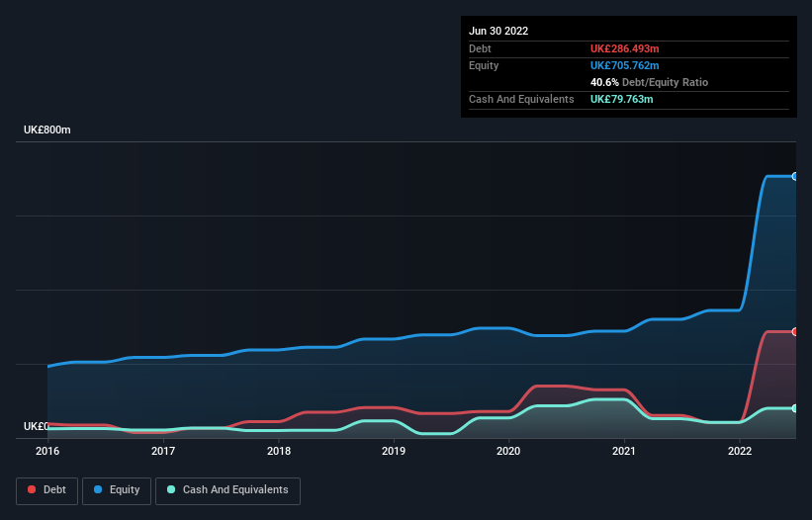This screenshot has width=812, height=520.
Task: Click the UK£79.763m cash value
Action: (621, 99)
